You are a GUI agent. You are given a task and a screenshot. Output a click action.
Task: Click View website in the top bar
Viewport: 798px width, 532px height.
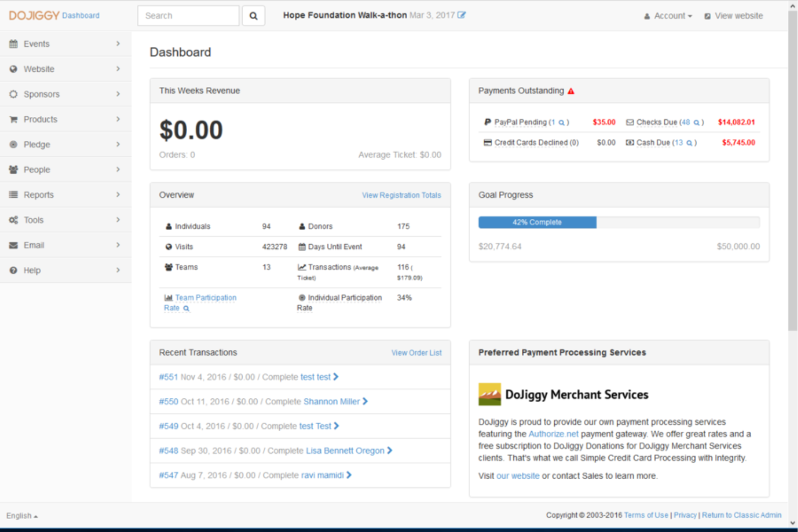pyautogui.click(x=739, y=16)
